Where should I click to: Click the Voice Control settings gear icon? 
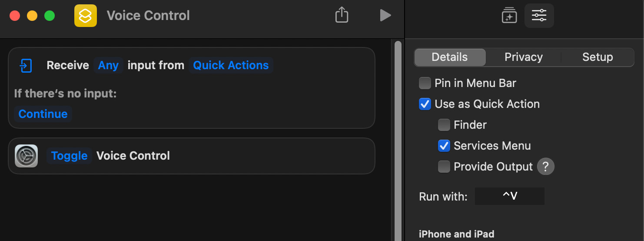pos(27,156)
